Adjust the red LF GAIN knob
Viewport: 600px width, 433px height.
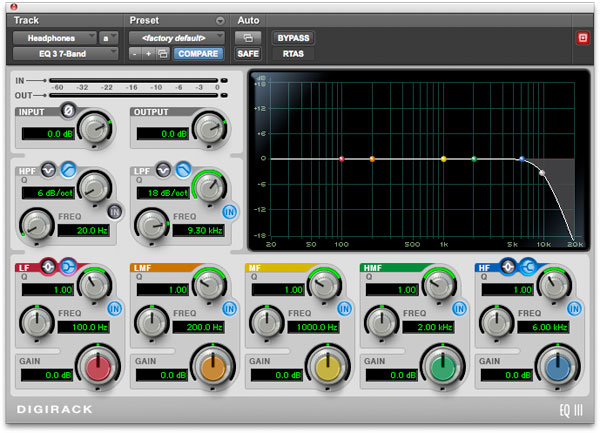click(98, 367)
